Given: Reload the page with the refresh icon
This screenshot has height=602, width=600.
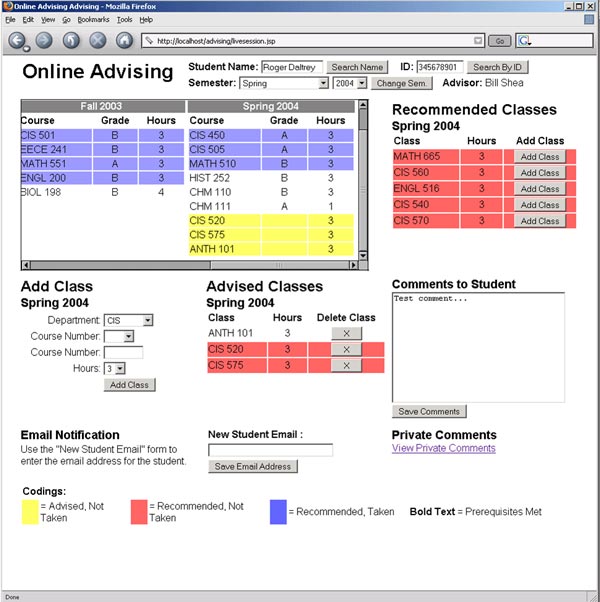Looking at the screenshot, I should [71, 40].
